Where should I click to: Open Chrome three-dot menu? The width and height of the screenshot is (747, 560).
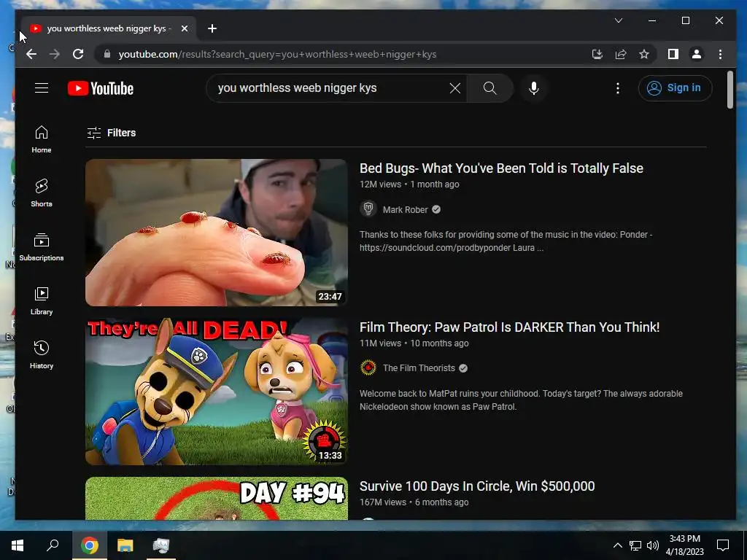(x=720, y=54)
